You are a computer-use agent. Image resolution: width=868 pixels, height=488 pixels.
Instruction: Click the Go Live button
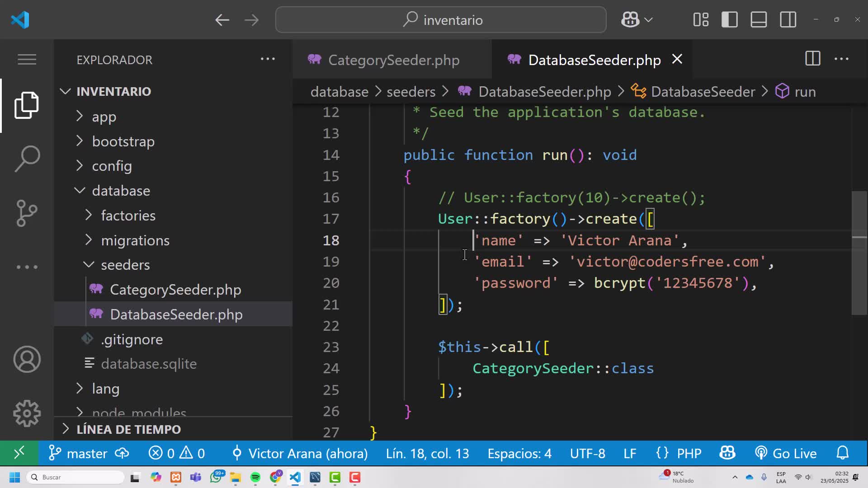[x=786, y=453]
